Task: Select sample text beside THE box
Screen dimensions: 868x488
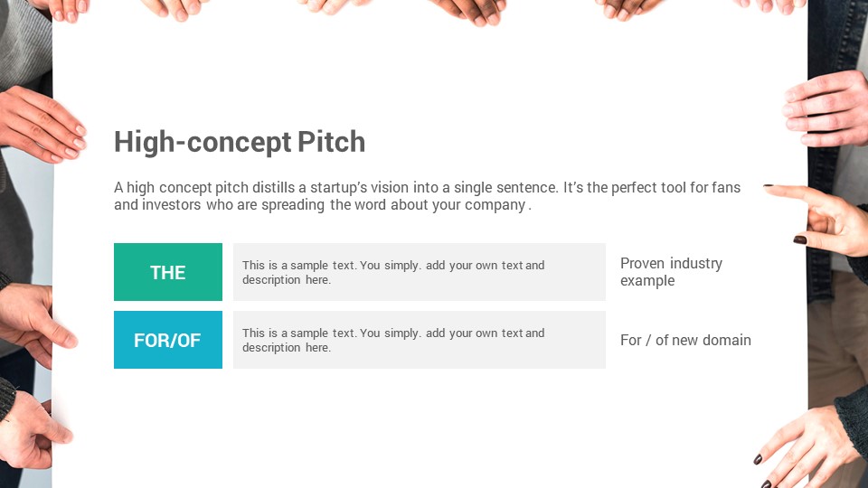Action: point(393,272)
